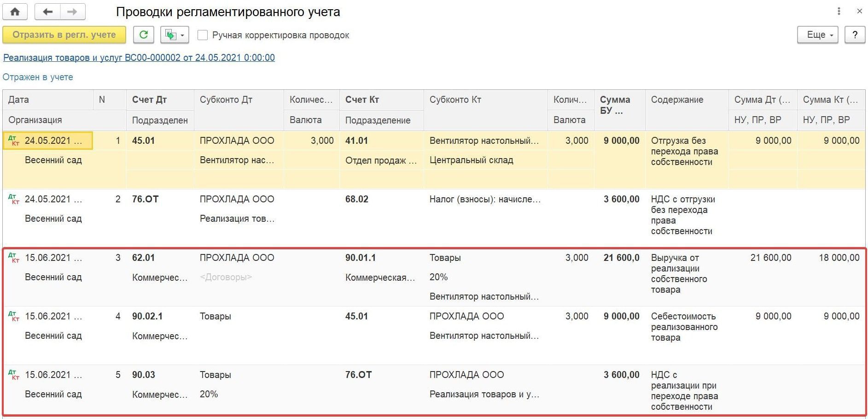Go back with the left arrow
This screenshot has height=419, width=868.
click(47, 12)
